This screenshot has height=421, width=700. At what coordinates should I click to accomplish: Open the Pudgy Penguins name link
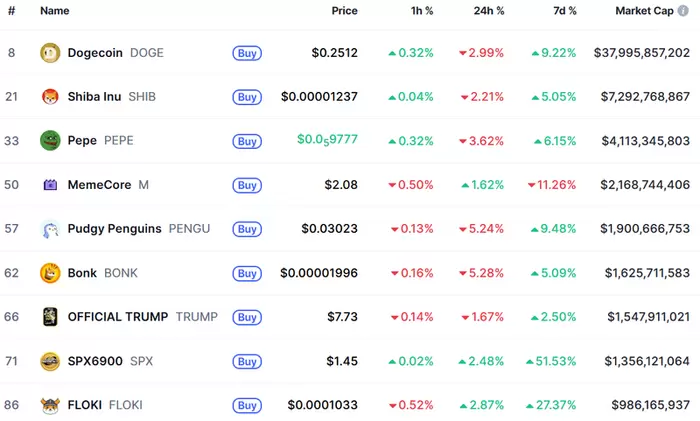[114, 229]
